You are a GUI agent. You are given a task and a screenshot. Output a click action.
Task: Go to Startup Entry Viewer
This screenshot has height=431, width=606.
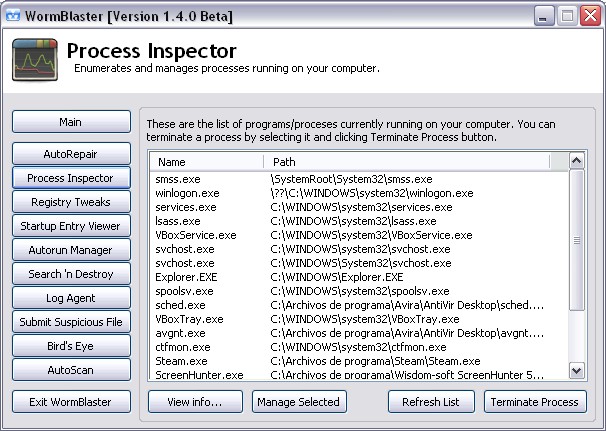click(x=71, y=226)
